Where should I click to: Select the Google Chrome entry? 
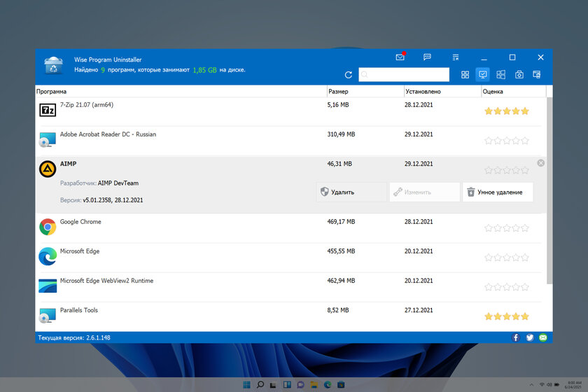point(291,228)
